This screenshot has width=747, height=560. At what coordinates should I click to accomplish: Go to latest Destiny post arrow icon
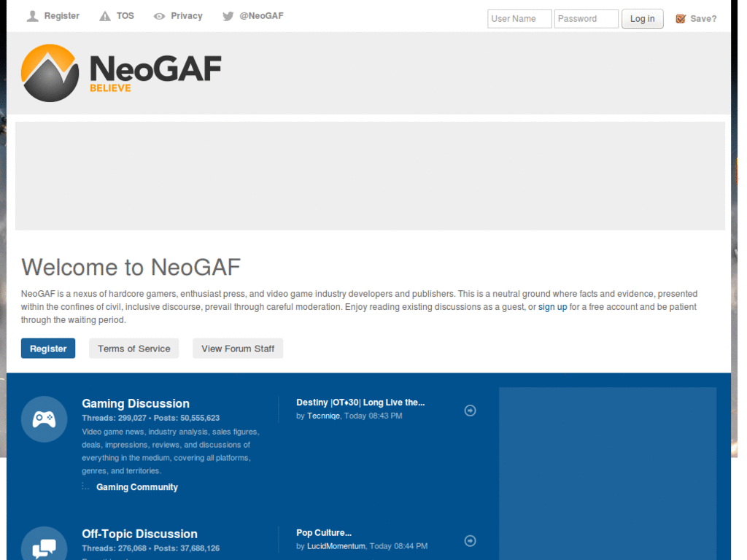tap(471, 411)
